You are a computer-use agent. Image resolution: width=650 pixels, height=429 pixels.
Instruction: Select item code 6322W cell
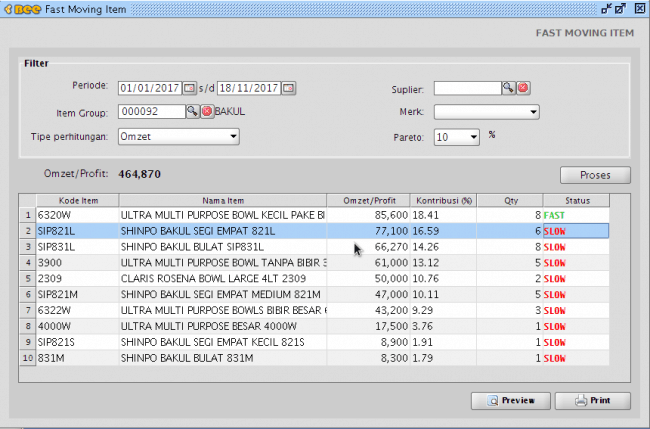tap(78, 310)
